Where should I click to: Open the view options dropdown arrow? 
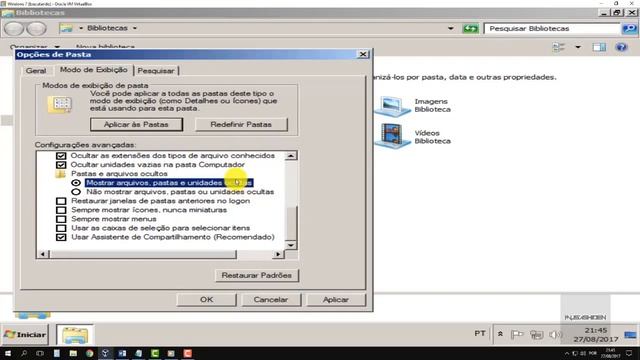click(x=578, y=47)
